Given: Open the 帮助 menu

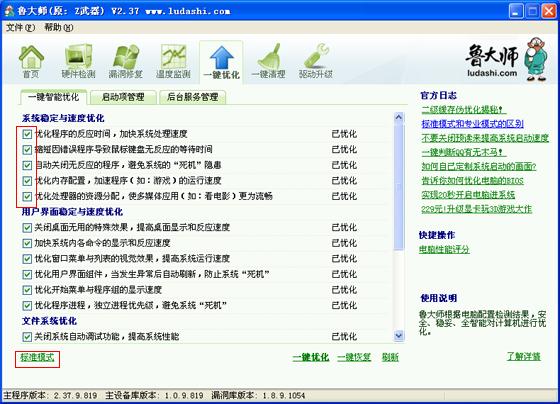Looking at the screenshot, I should click(59, 28).
